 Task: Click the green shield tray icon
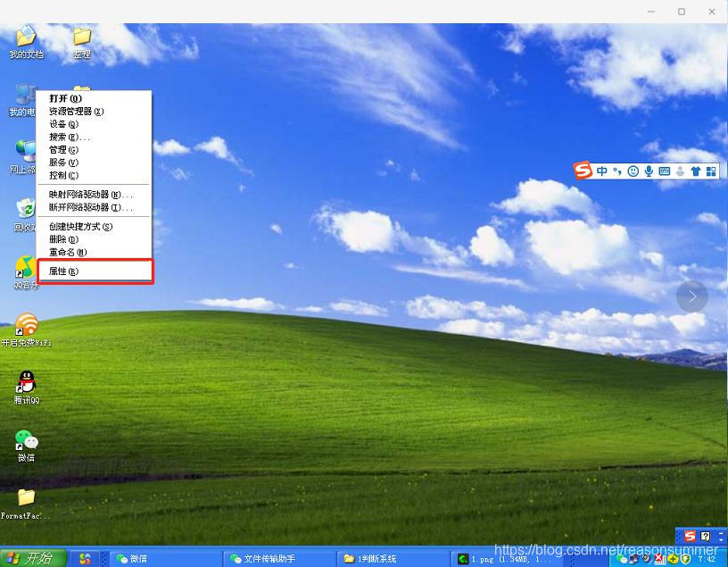(x=685, y=559)
